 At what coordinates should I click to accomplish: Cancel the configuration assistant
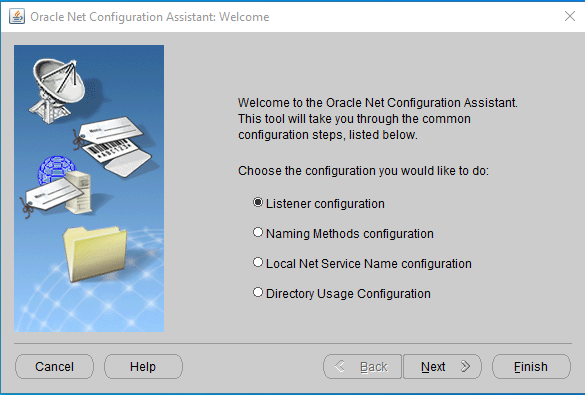[x=54, y=367]
